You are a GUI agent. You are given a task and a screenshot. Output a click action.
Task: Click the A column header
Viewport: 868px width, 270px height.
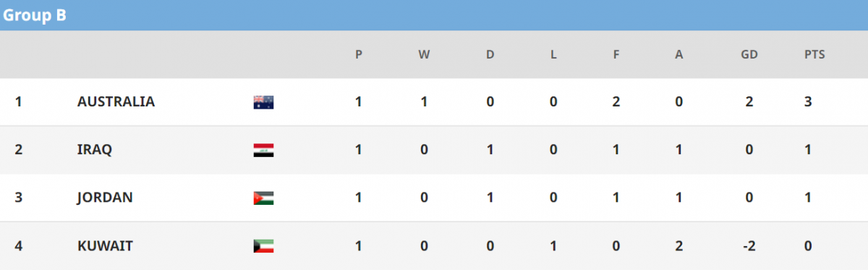pyautogui.click(x=678, y=54)
